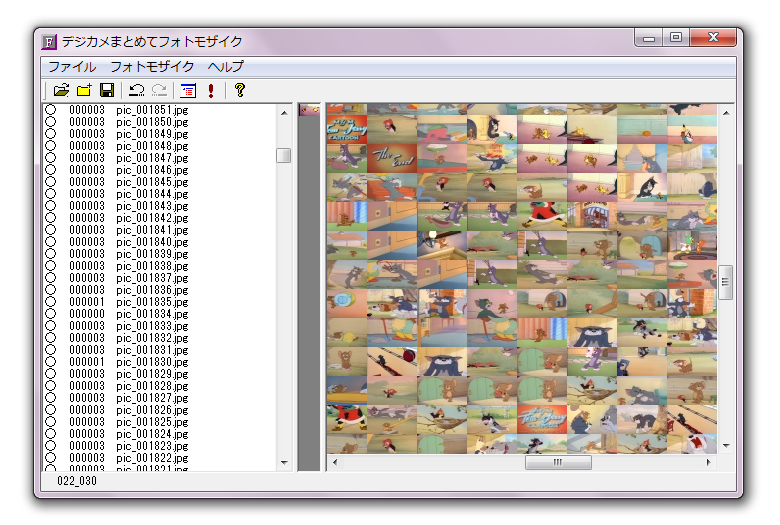Click file name pic_001824.jpg
Screen dimensions: 780x525
pos(152,434)
